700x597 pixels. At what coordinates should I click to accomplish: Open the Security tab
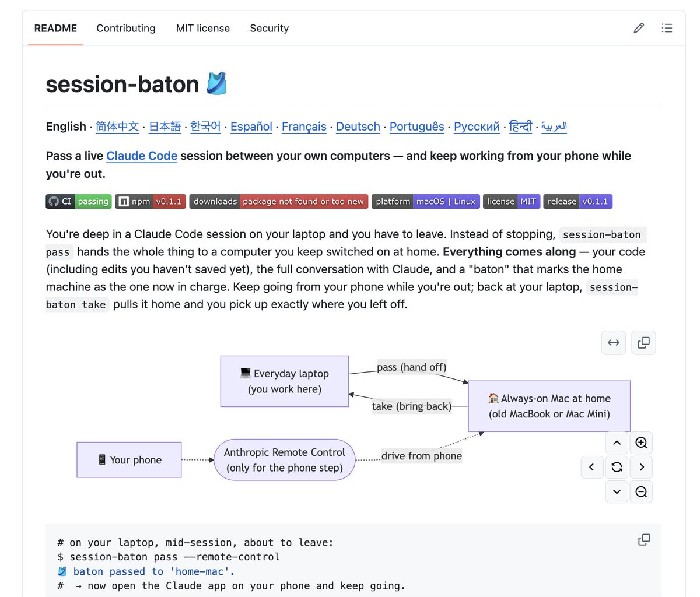click(x=269, y=28)
